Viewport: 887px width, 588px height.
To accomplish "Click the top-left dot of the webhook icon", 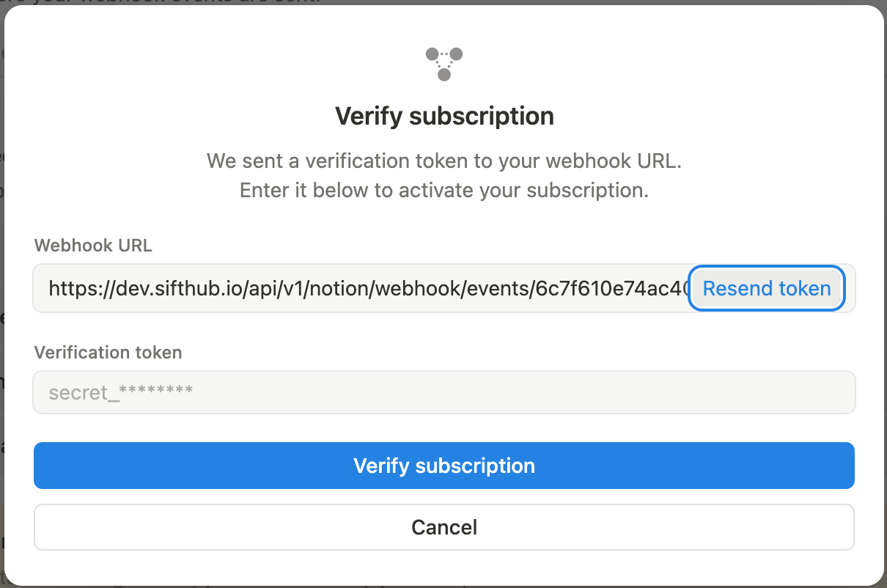I will coord(433,54).
